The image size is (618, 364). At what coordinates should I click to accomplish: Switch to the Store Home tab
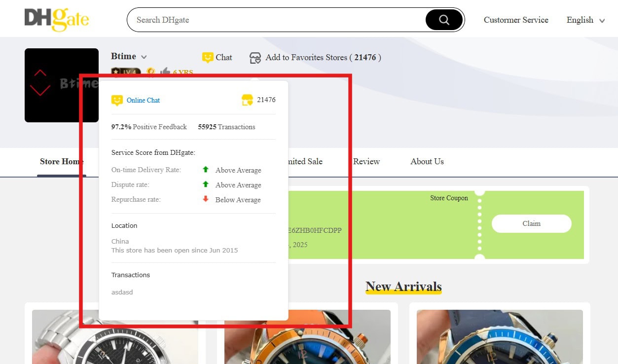pyautogui.click(x=62, y=162)
